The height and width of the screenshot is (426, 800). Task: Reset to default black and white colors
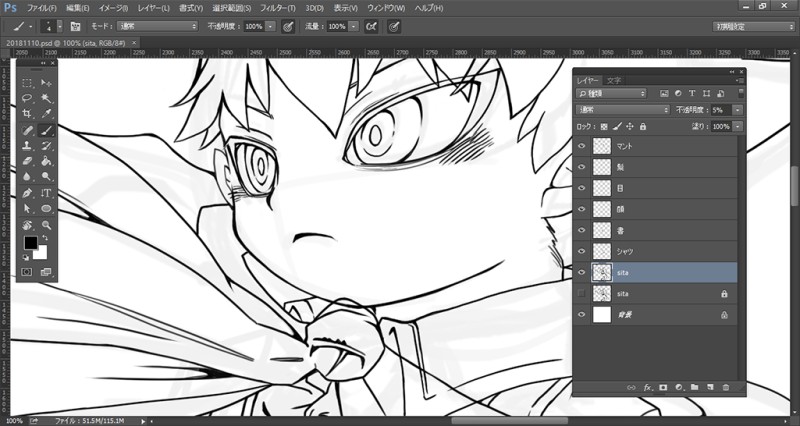pos(26,257)
